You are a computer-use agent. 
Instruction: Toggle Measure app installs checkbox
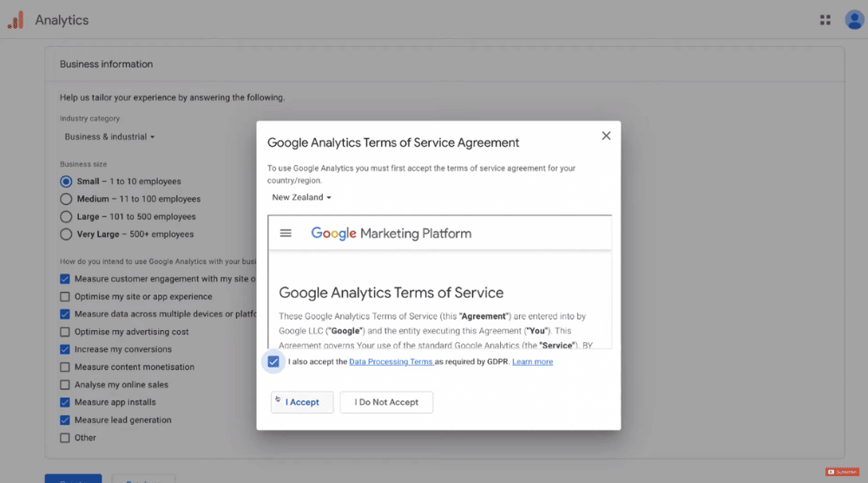tap(65, 402)
